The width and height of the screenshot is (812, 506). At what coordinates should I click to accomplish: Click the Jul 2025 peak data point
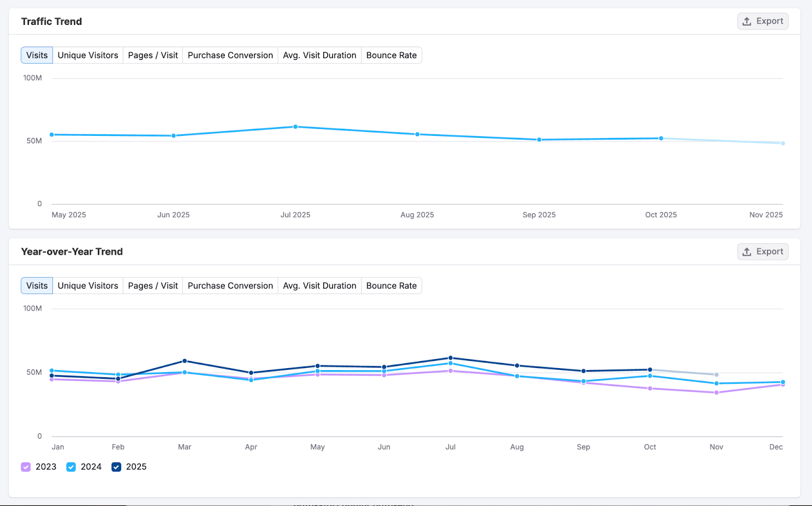coord(295,127)
